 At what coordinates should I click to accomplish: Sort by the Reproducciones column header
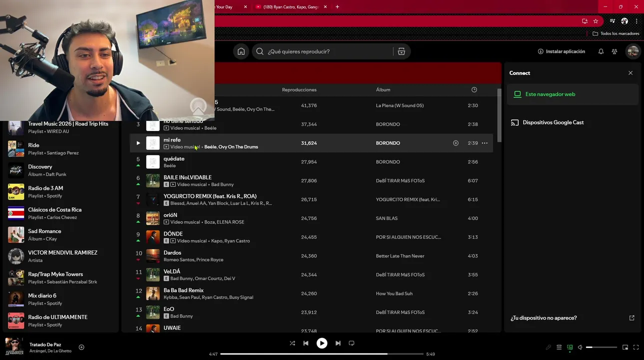click(x=299, y=90)
